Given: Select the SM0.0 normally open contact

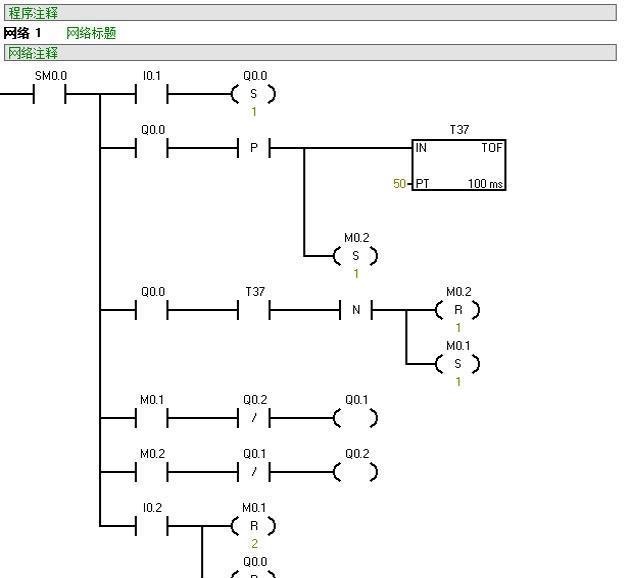Looking at the screenshot, I should pos(49,94).
